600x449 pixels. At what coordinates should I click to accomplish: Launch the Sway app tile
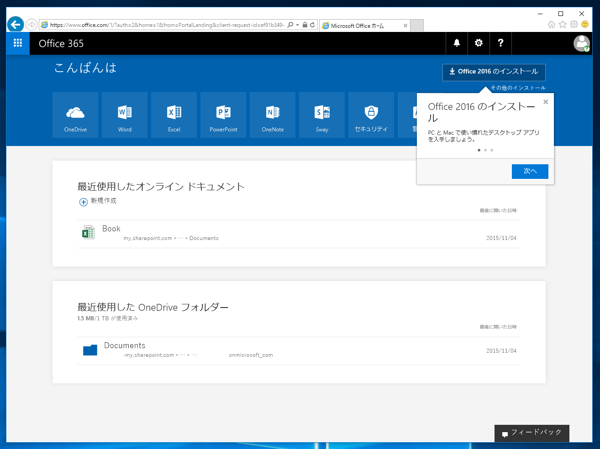pos(322,115)
